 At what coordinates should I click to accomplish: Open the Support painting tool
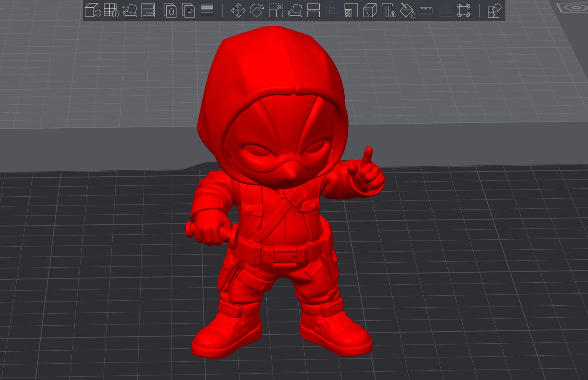351,10
